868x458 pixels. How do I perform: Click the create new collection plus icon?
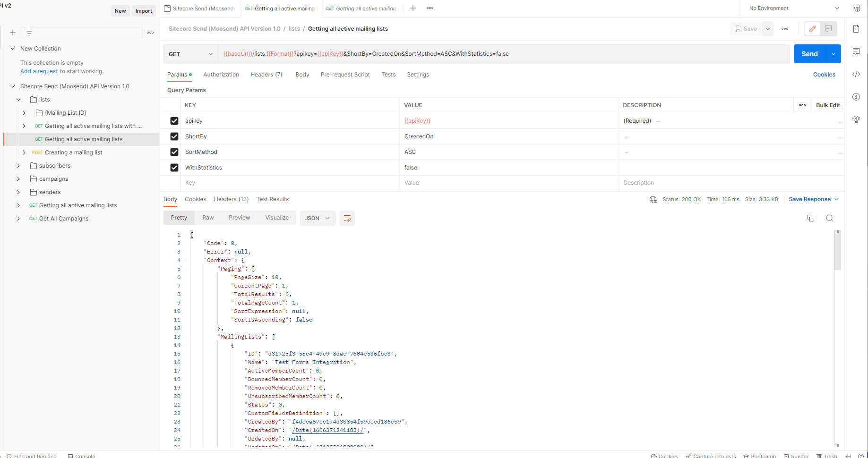[x=13, y=33]
